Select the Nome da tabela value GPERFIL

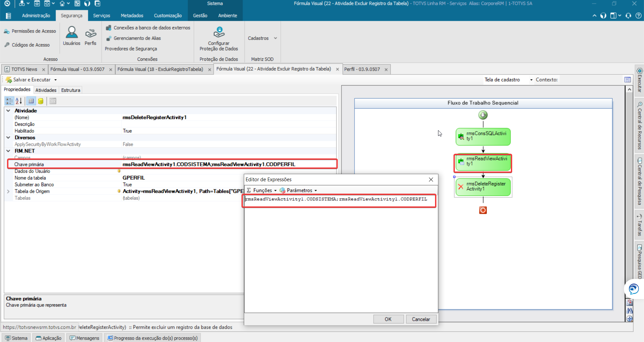133,178
